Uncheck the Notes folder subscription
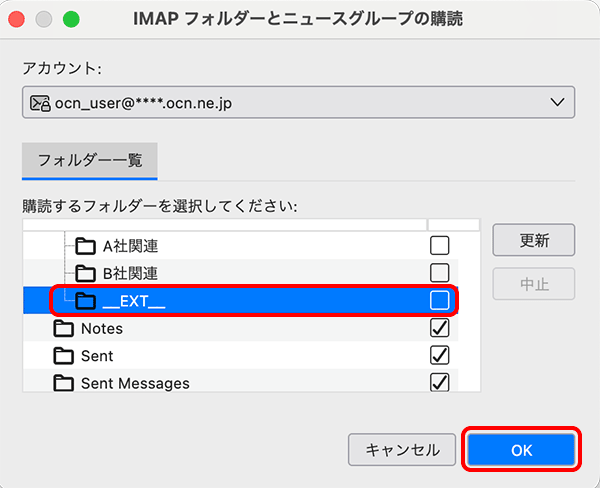The image size is (600, 488). tap(439, 328)
